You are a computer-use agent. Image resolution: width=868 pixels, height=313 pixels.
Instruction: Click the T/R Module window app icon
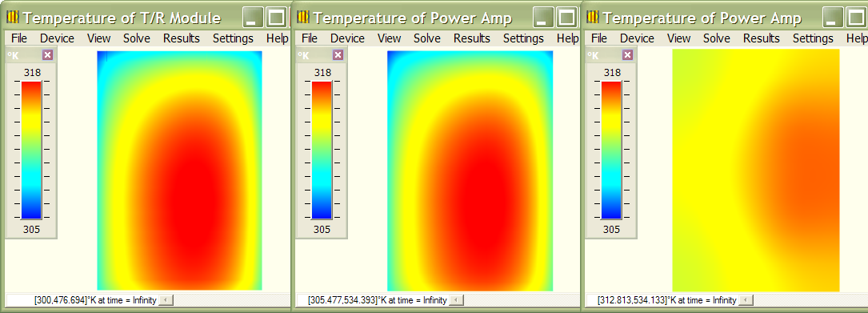12,18
